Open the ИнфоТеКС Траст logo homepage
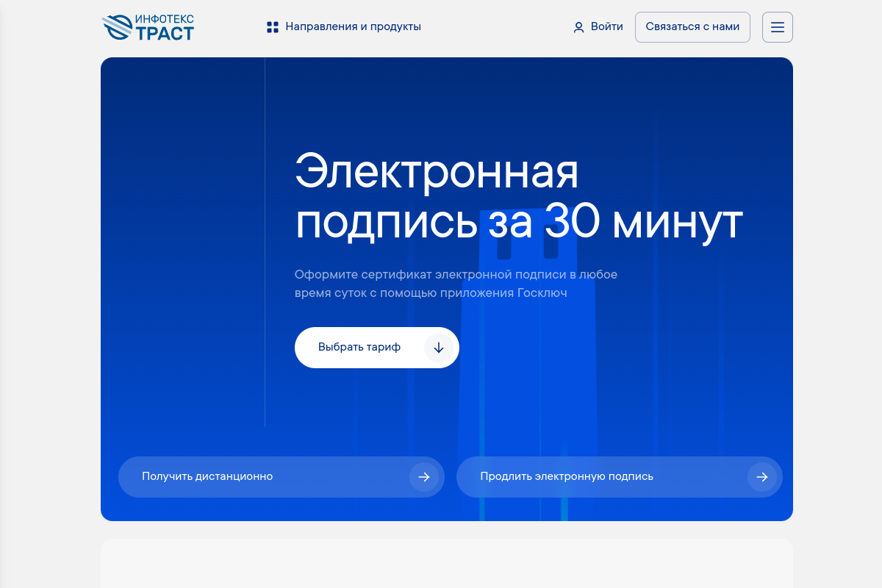 pos(148,27)
